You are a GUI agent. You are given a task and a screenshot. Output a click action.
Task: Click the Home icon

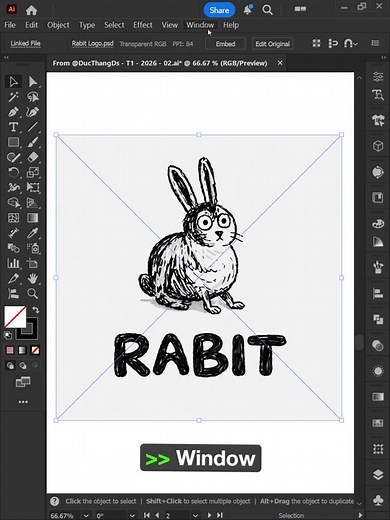coord(31,10)
